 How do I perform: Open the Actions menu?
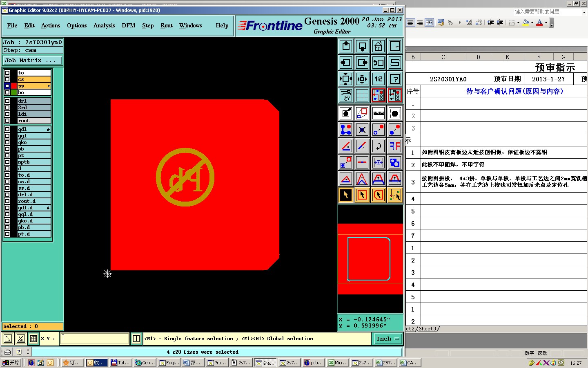click(x=51, y=25)
